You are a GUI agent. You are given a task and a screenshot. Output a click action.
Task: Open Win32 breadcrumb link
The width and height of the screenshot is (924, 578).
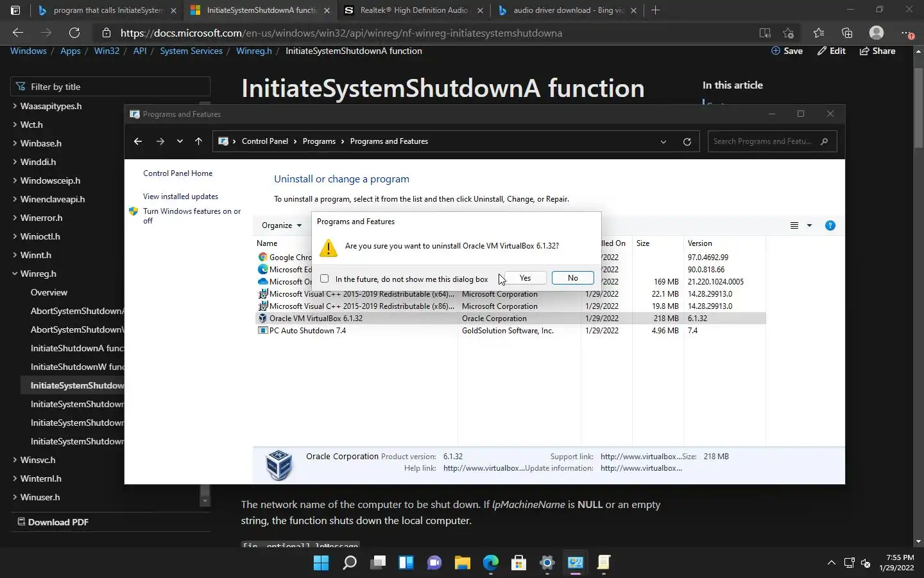[x=107, y=51]
